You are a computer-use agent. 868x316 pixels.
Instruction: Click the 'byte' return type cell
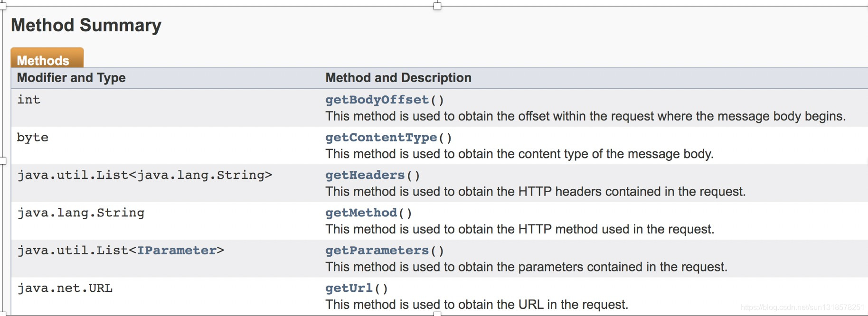(33, 138)
